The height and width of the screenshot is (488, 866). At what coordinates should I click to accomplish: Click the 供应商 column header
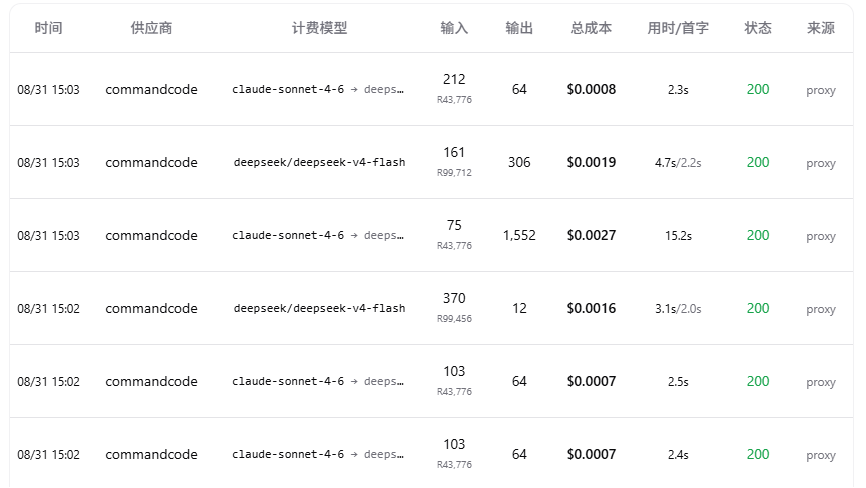click(x=151, y=28)
